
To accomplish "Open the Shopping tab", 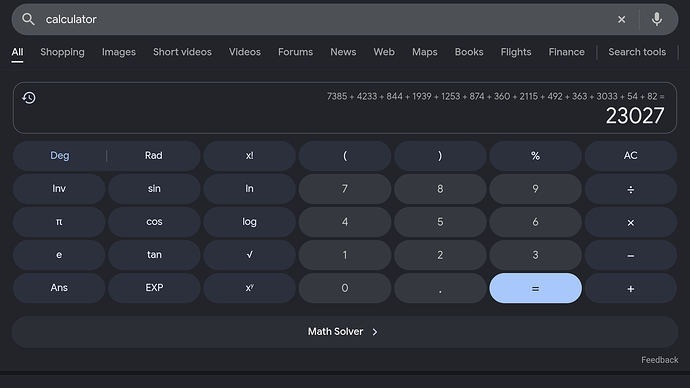I will (x=62, y=52).
